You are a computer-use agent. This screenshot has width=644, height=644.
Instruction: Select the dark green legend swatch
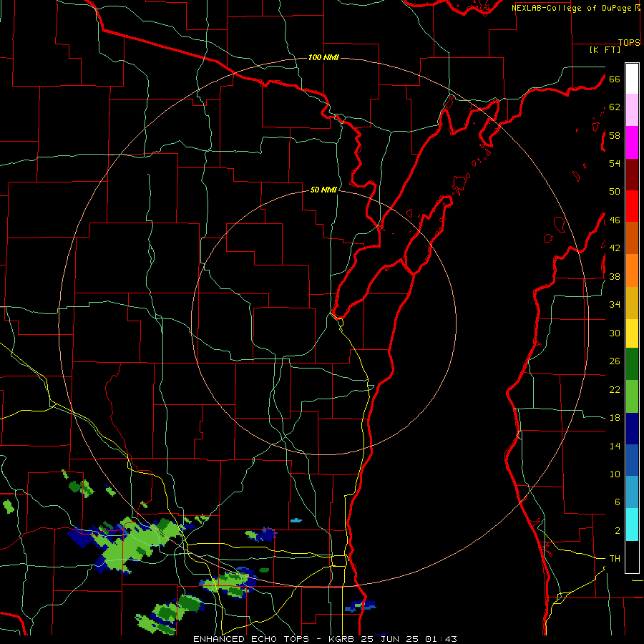(x=632, y=364)
